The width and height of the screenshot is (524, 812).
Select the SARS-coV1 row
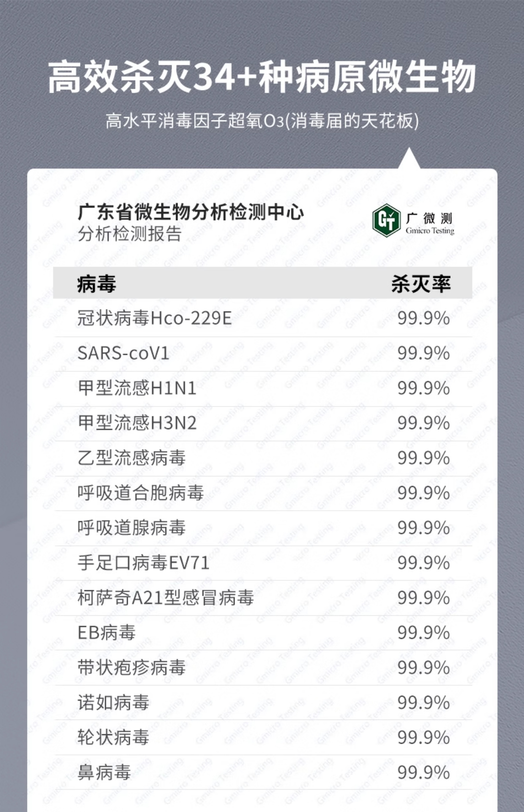pos(263,353)
